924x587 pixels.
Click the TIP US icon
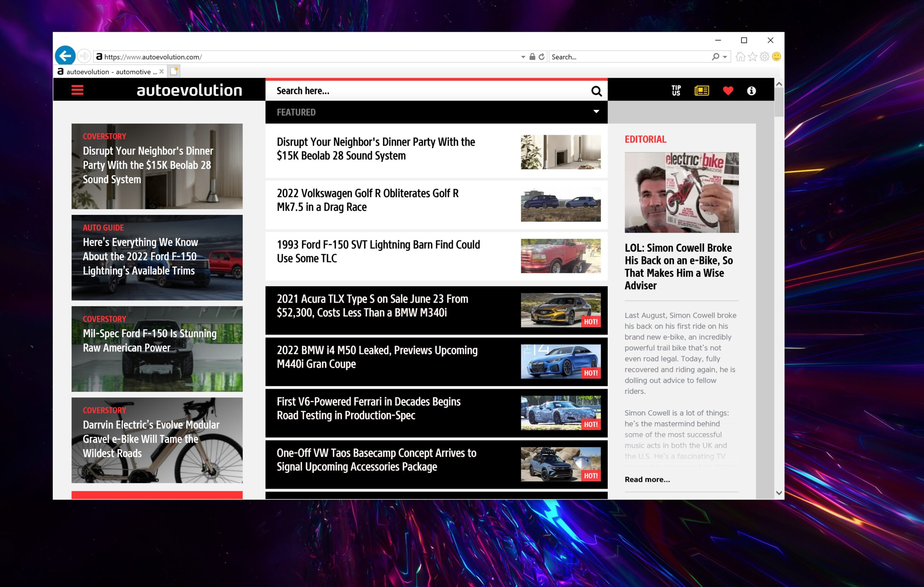tap(676, 91)
